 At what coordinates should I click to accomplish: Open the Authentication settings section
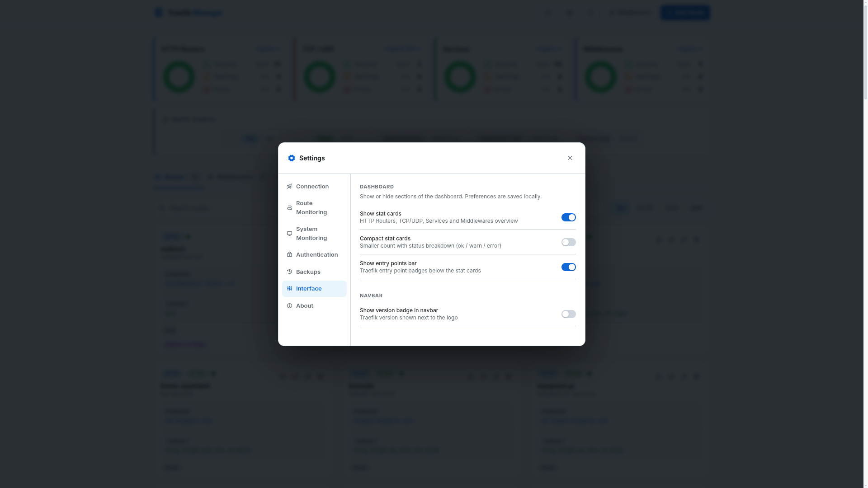[x=316, y=254]
